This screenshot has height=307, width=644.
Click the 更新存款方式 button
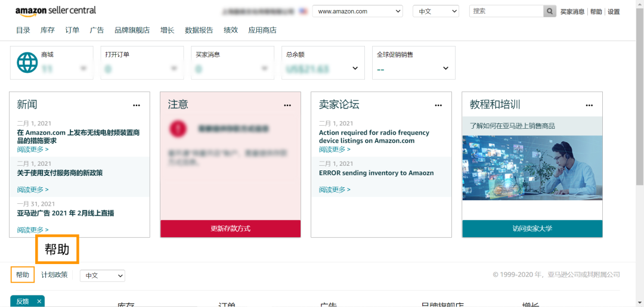point(230,228)
